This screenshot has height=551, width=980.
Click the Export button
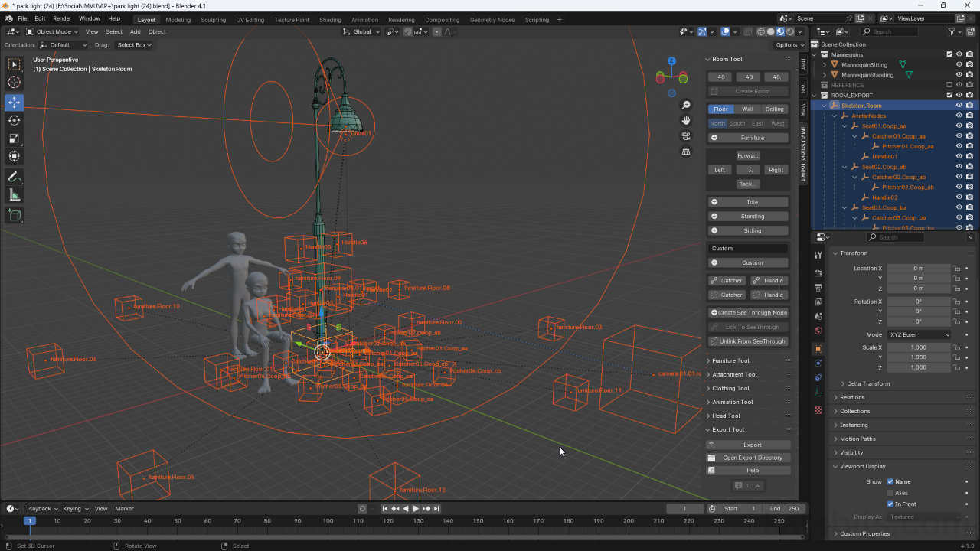752,445
